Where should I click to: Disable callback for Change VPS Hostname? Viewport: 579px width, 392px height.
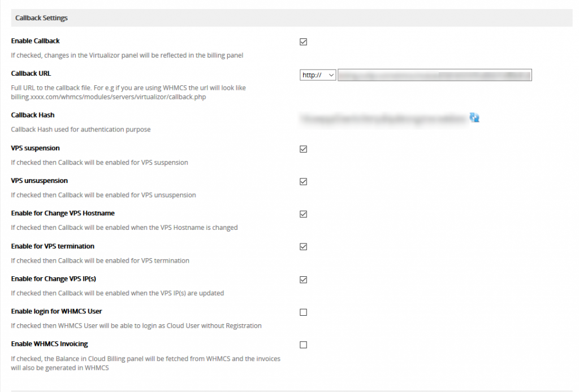pos(303,214)
